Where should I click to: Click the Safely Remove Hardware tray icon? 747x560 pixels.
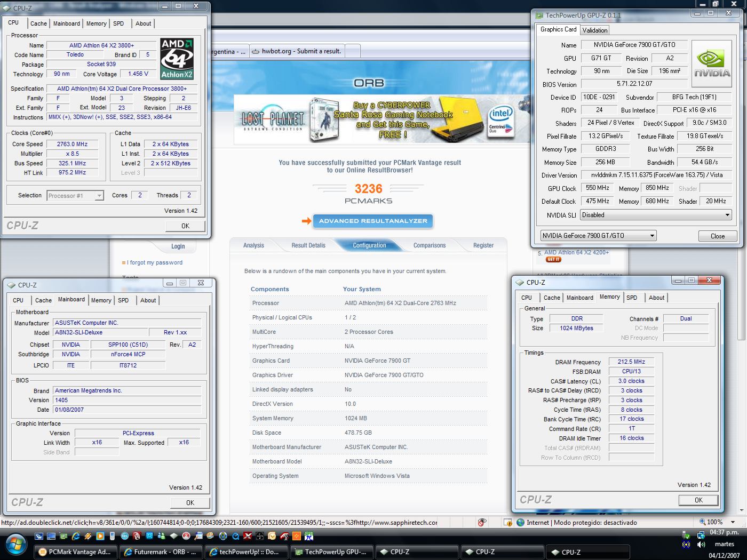pos(687,535)
